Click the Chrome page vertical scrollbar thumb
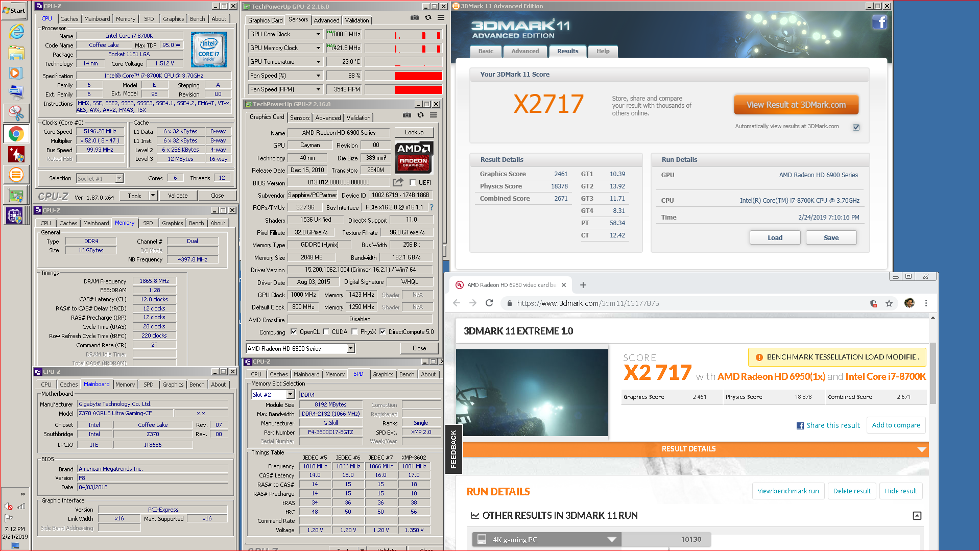980x551 pixels. coord(933,373)
